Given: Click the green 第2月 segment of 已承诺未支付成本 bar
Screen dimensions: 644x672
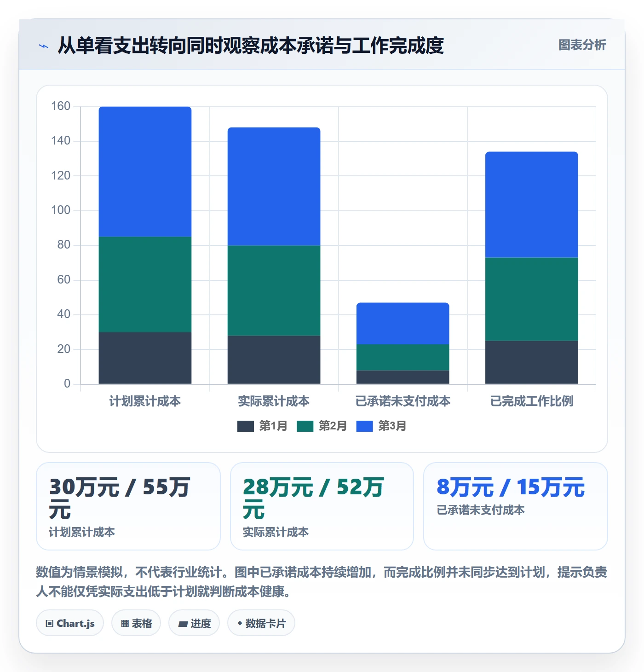Looking at the screenshot, I should pyautogui.click(x=403, y=357).
